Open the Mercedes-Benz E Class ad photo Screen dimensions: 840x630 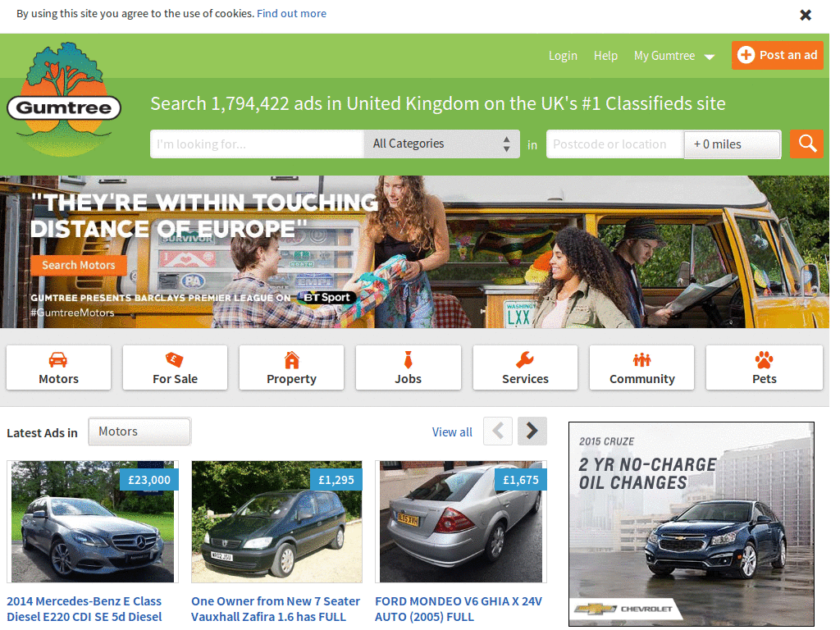(x=93, y=522)
